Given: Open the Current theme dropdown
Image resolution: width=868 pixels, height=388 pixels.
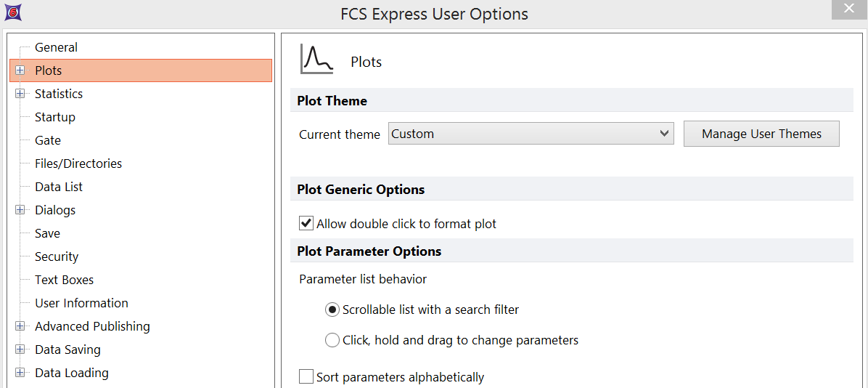Looking at the screenshot, I should tap(531, 134).
